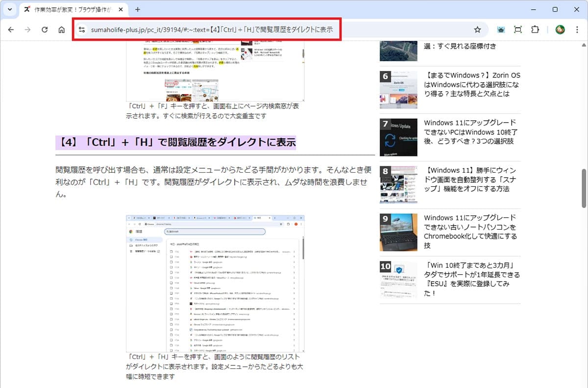Click the browser Back arrow
The image size is (588, 388).
[x=11, y=30]
